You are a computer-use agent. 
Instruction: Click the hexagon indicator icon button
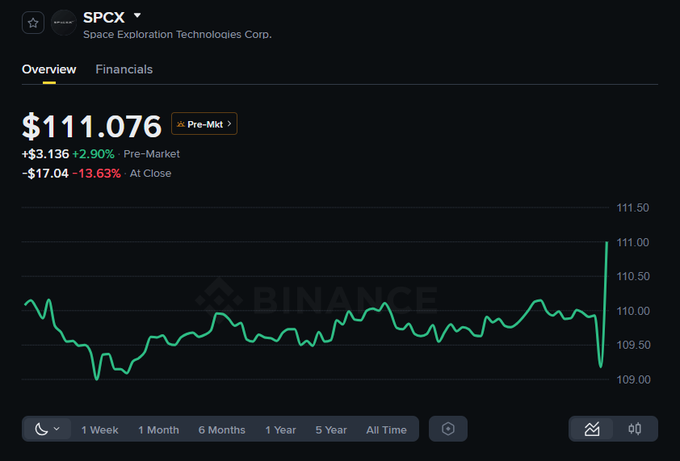[x=448, y=429]
